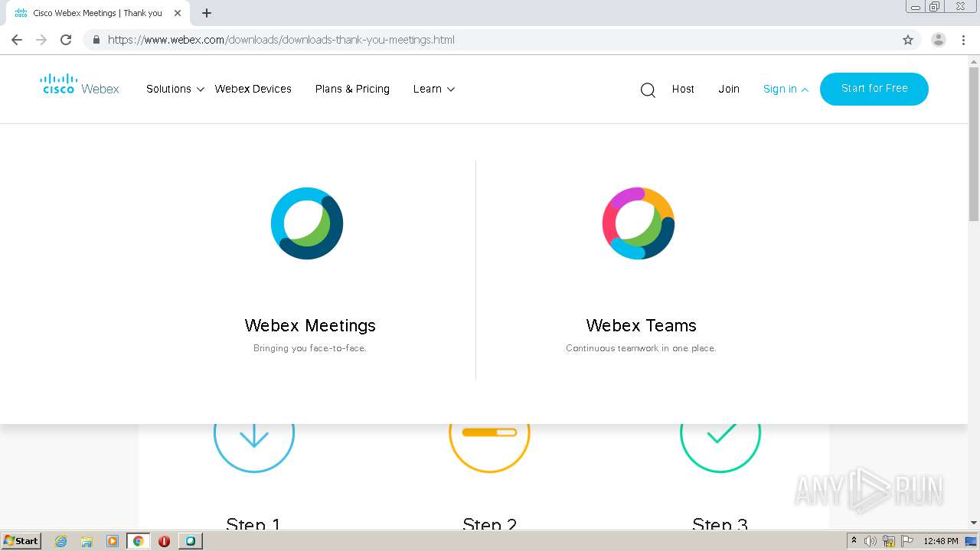The height and width of the screenshot is (551, 980).
Task: Click the network tray icon
Action: pos(889,541)
